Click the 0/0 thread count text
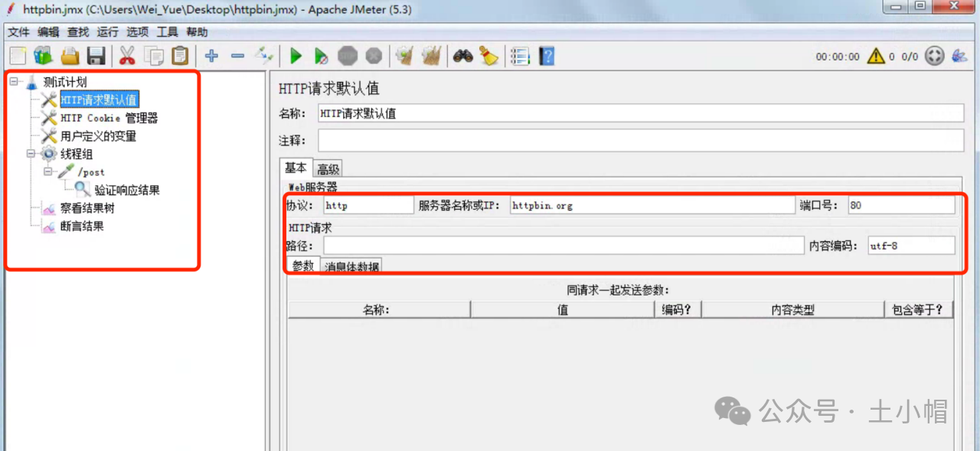Viewport: 980px width, 451px height. click(910, 57)
